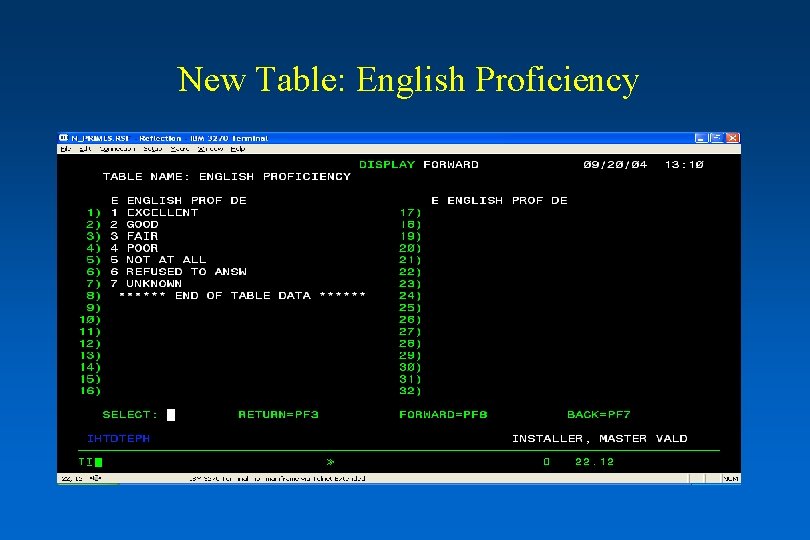Click row number 24) in right column
Viewport: 810px width, 540px height.
coord(410,296)
